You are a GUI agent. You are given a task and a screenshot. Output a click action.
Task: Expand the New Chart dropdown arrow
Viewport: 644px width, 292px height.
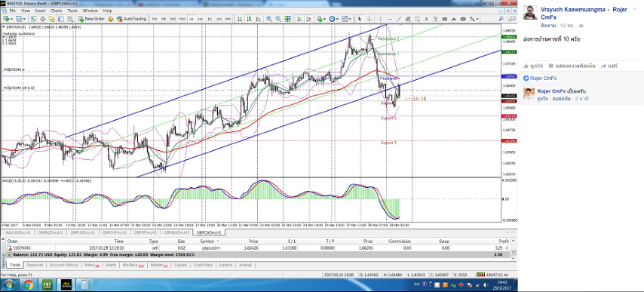pos(12,18)
